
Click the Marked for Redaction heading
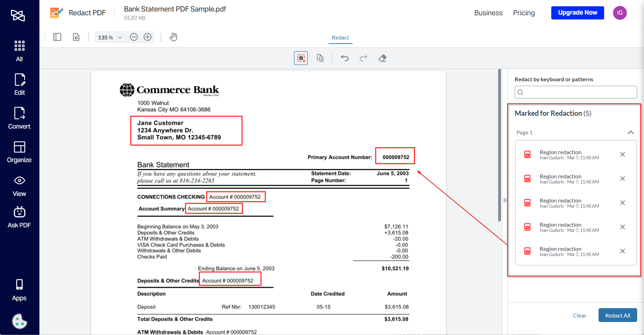(x=553, y=113)
